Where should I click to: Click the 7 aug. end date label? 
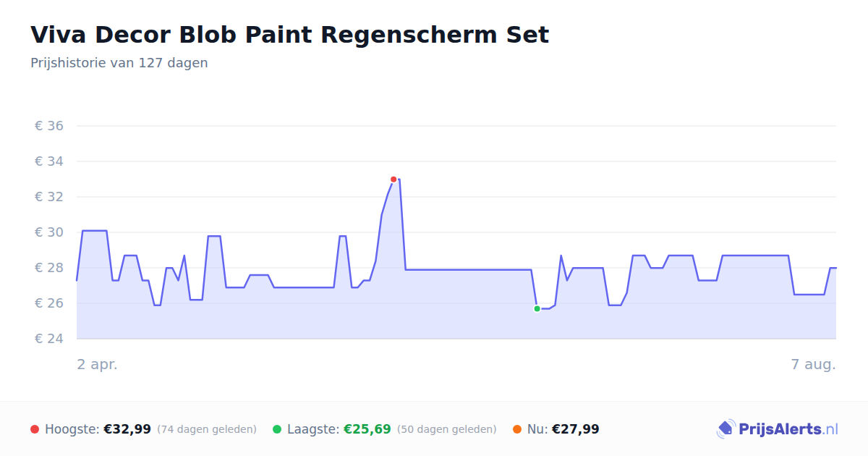[x=814, y=364]
